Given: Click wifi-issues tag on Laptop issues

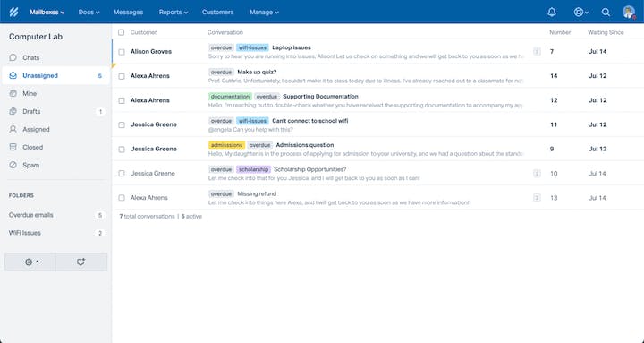Looking at the screenshot, I should coord(252,47).
